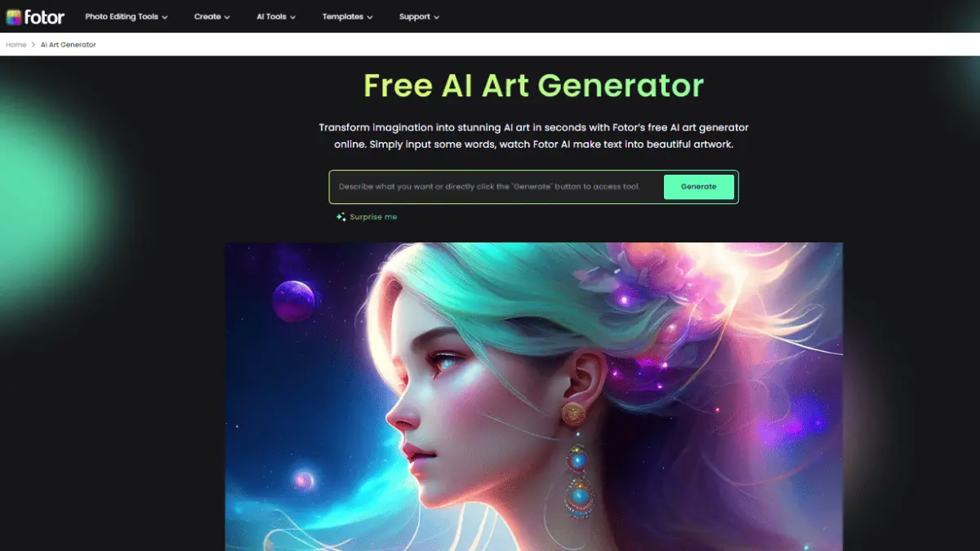Click the colorful Fotor logo icon
This screenshot has width=980, height=551.
point(14,16)
